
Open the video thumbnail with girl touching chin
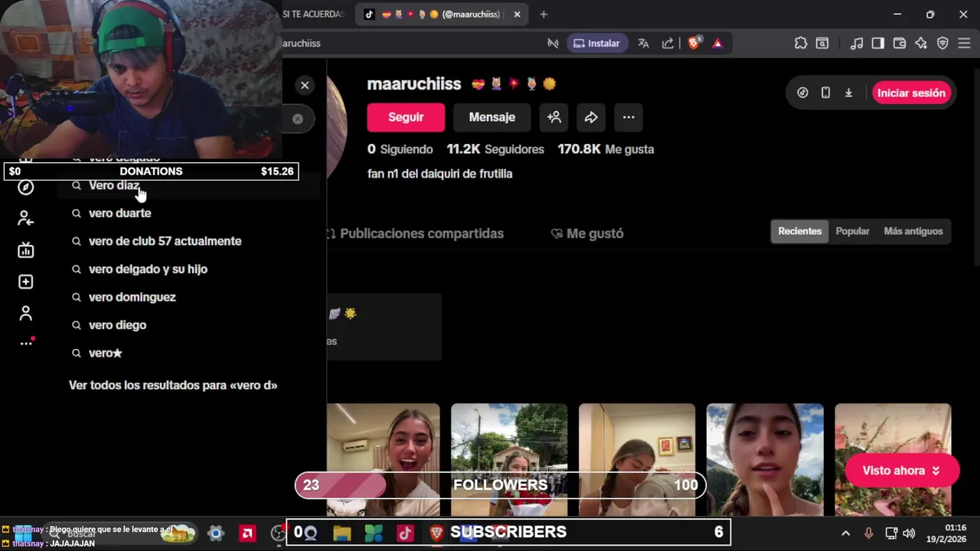[765, 460]
